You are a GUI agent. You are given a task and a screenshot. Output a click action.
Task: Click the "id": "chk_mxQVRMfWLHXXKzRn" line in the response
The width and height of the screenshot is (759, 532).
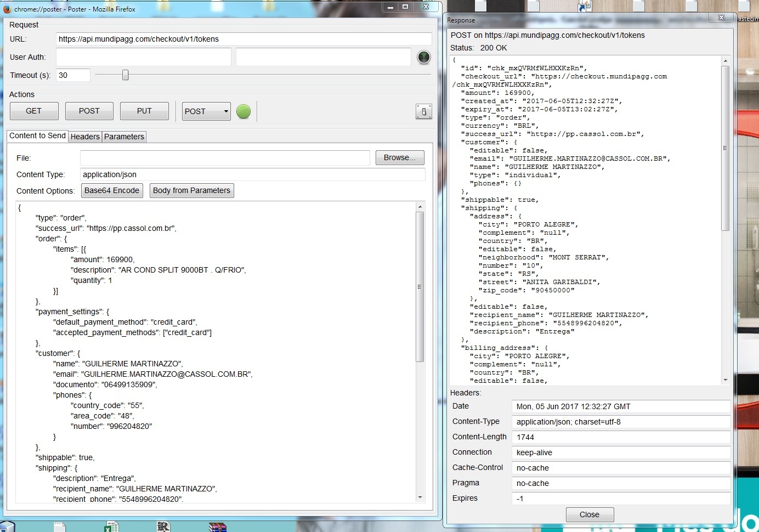pyautogui.click(x=524, y=68)
